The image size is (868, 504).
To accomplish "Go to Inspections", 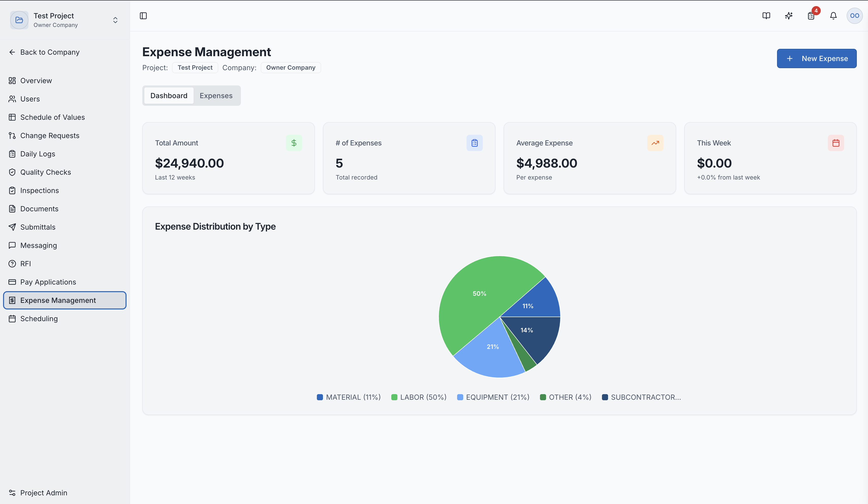I will click(x=65, y=190).
